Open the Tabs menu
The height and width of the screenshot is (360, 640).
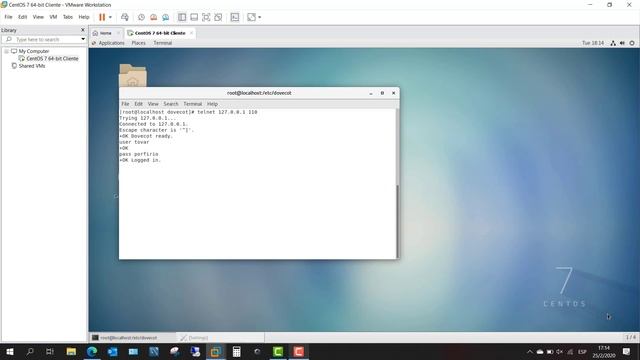tap(68, 17)
